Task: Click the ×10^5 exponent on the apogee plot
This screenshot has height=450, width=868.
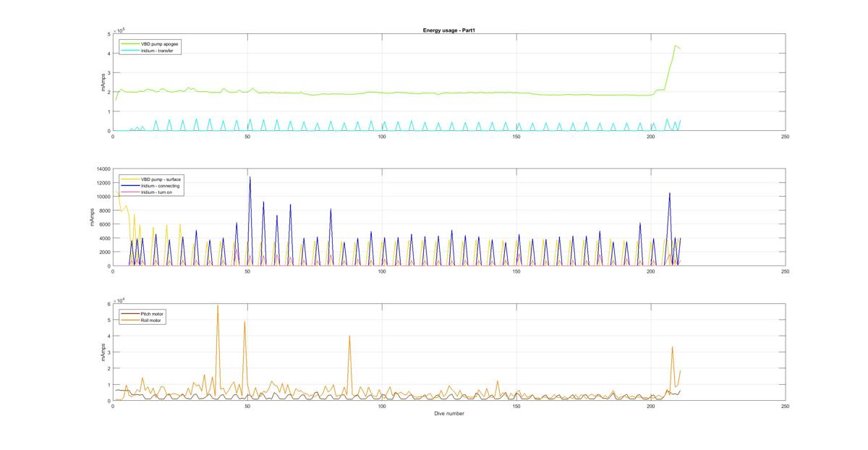Action: pos(120,30)
